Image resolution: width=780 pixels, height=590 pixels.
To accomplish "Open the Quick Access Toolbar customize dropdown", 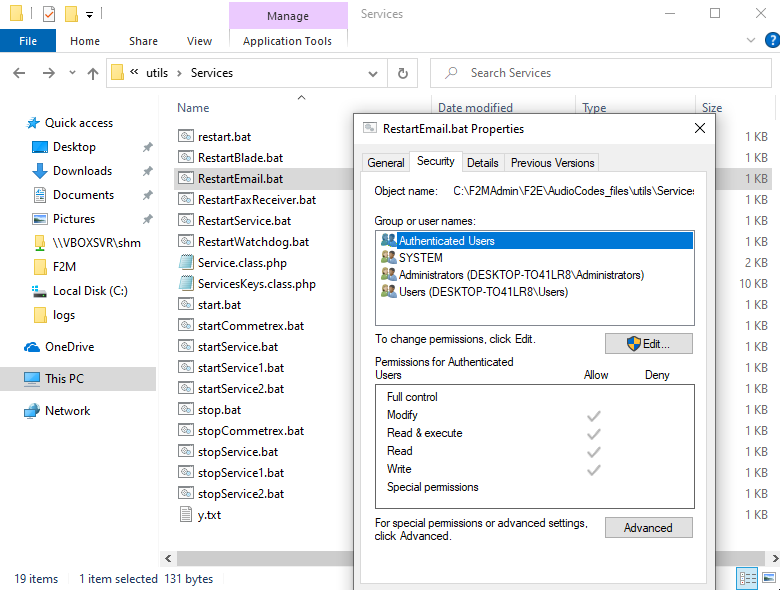I will 89,15.
